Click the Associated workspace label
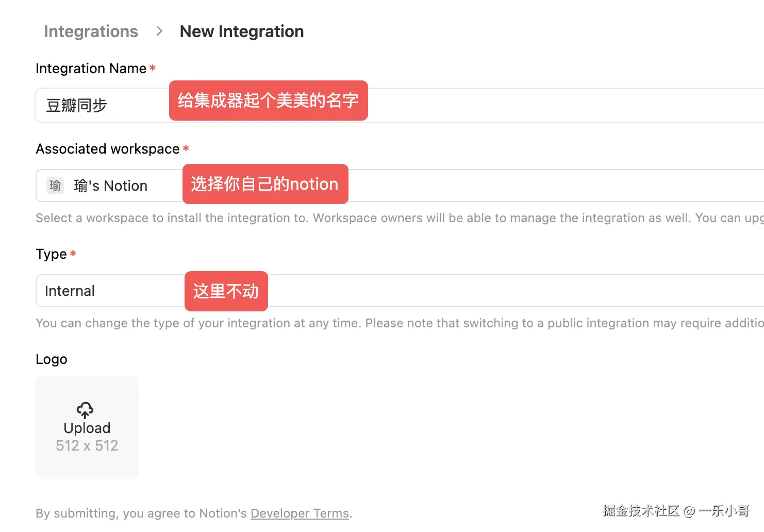 [x=108, y=149]
